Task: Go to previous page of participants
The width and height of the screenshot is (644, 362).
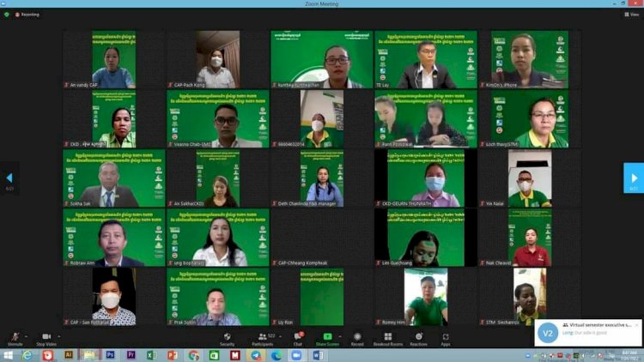Action: pyautogui.click(x=9, y=178)
